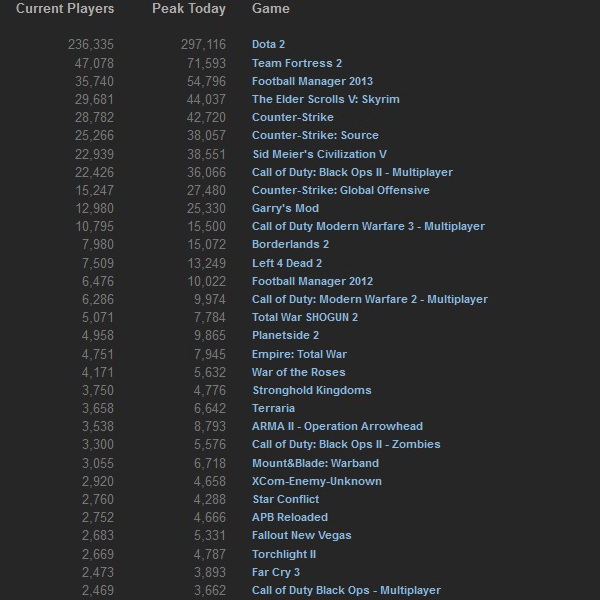Select The Elder Scrolls V: Skyrim
Screen dimensions: 600x600
pos(325,99)
